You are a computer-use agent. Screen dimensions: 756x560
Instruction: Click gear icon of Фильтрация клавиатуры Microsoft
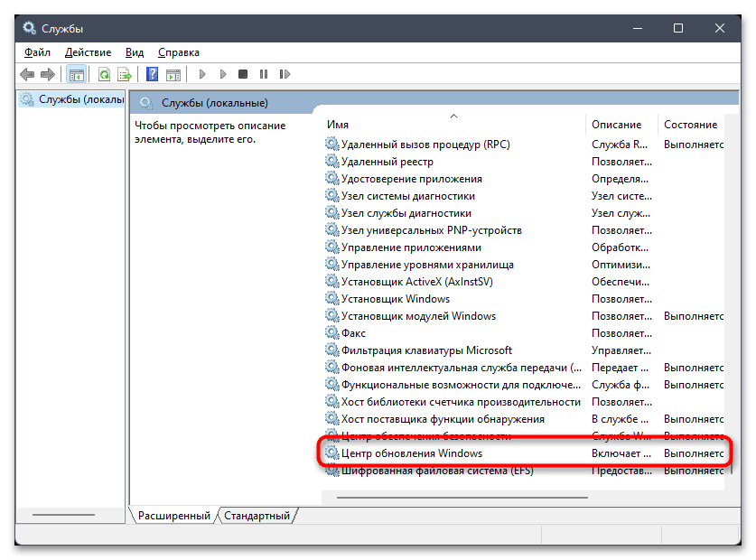[331, 350]
